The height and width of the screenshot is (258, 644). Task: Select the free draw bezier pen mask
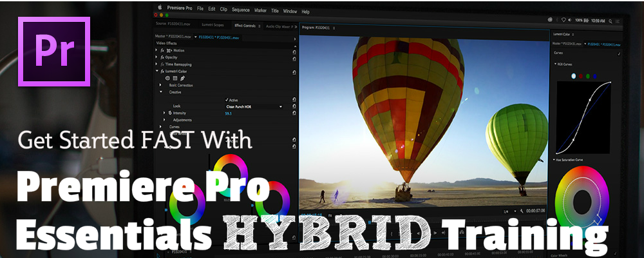pos(182,78)
